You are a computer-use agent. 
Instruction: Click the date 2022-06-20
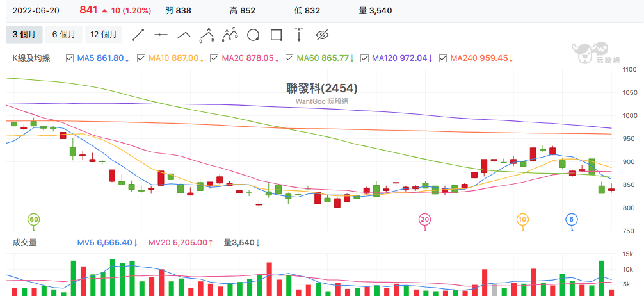pos(36,11)
